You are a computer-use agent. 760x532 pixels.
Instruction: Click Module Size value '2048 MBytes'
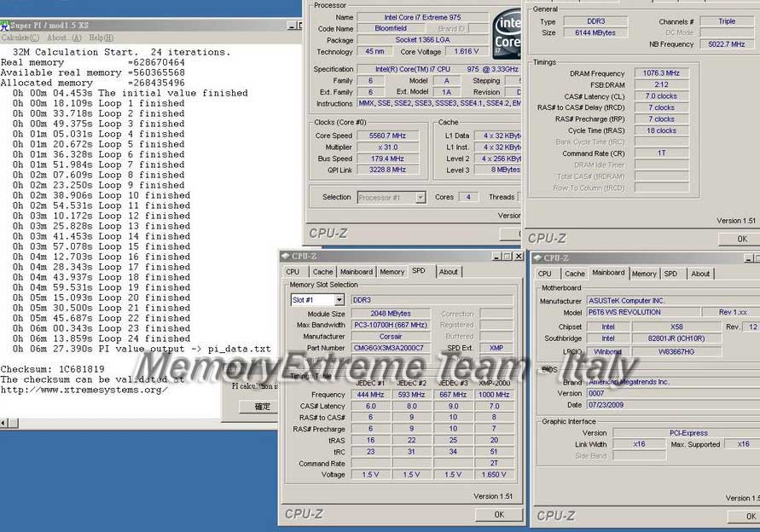(391, 314)
